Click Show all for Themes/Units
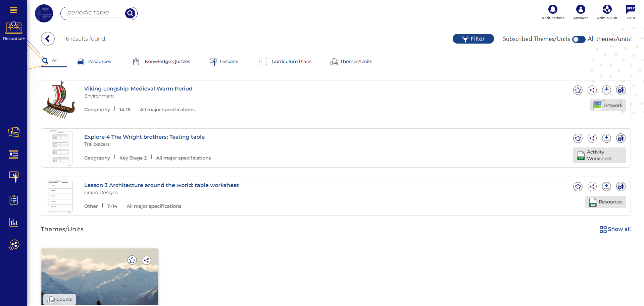Image resolution: width=644 pixels, height=306 pixels. (615, 229)
